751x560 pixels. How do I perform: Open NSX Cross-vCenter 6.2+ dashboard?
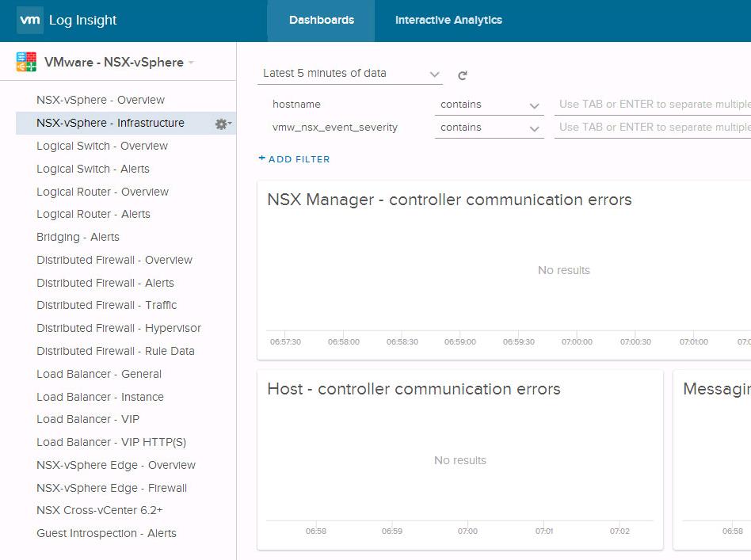click(x=99, y=510)
